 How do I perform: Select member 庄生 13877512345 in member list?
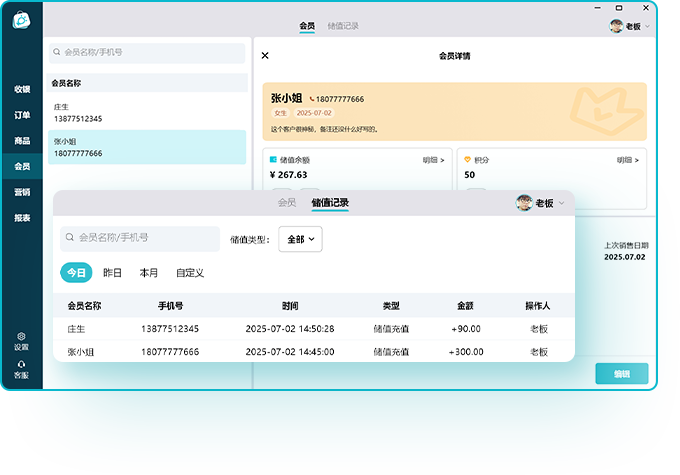pyautogui.click(x=147, y=113)
